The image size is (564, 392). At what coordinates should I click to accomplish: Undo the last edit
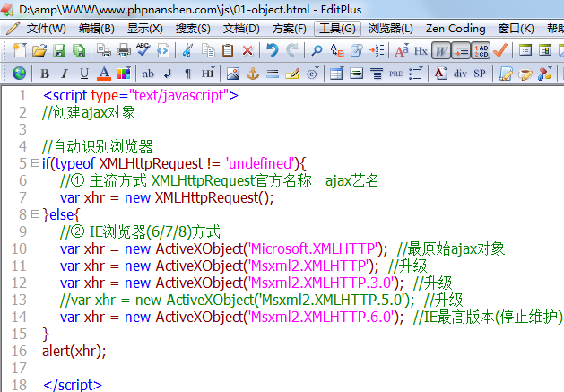tap(273, 51)
